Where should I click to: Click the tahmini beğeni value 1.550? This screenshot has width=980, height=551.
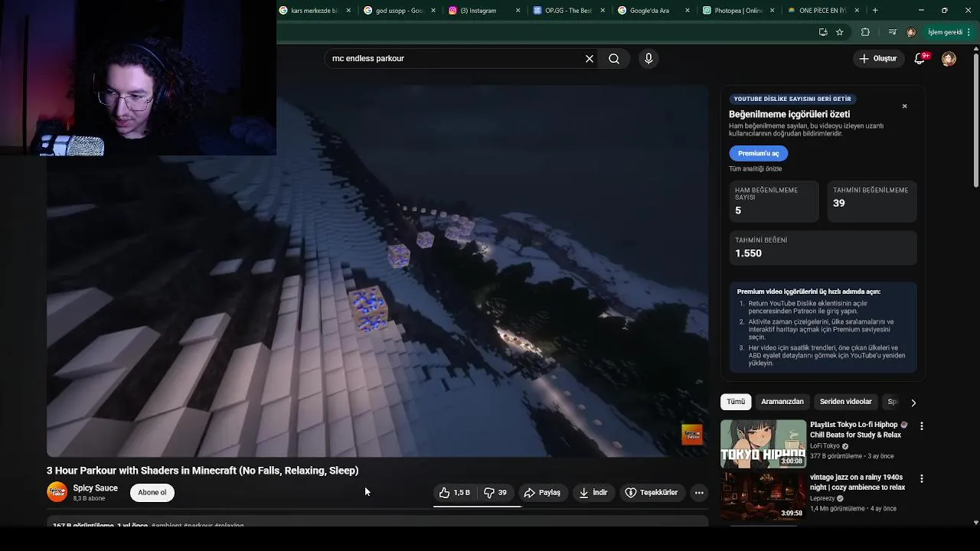point(749,253)
